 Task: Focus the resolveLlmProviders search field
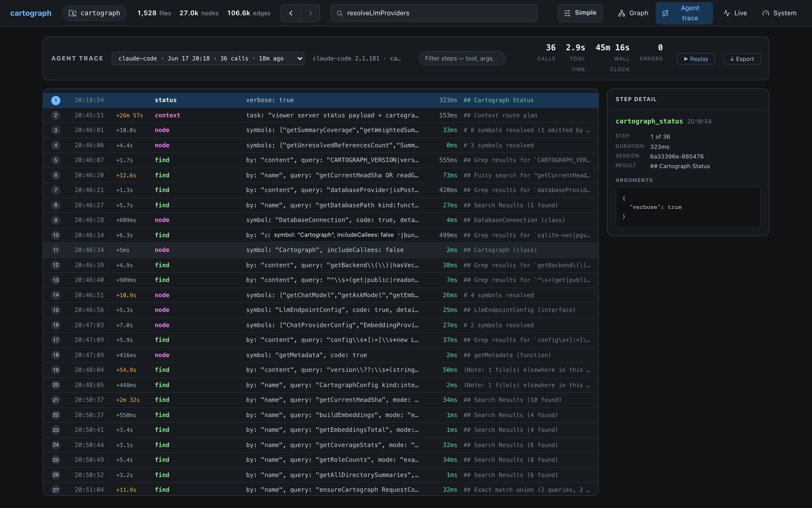[433, 13]
